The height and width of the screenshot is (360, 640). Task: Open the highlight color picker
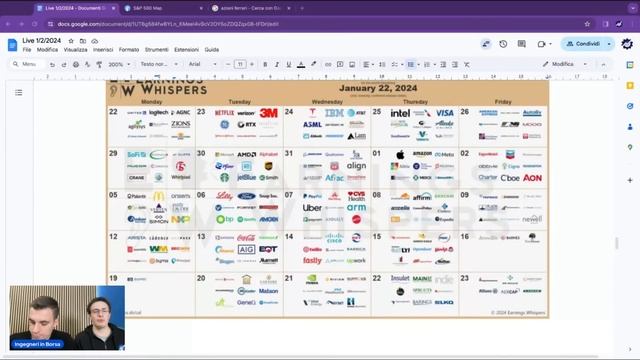313,64
